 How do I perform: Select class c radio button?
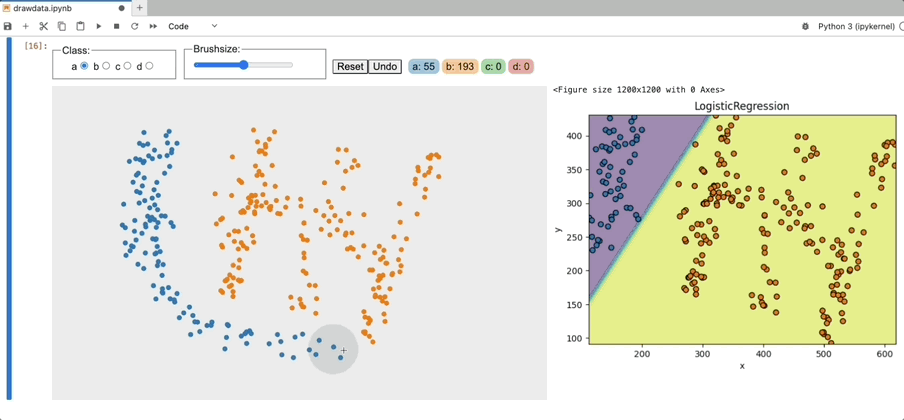pos(127,66)
